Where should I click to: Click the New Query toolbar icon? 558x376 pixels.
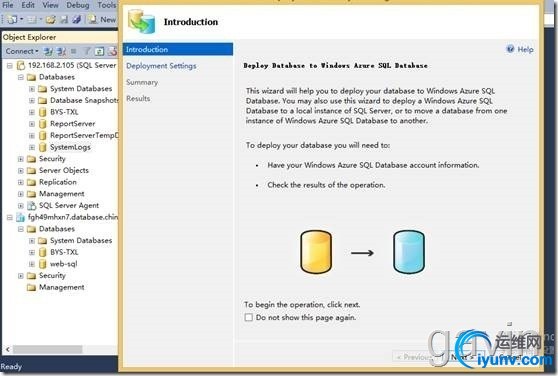coord(102,20)
